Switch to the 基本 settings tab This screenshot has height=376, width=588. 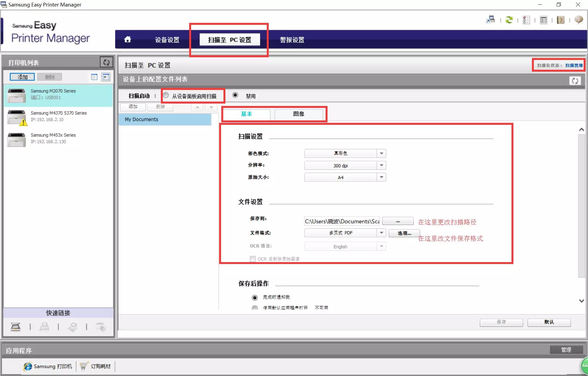click(x=247, y=114)
